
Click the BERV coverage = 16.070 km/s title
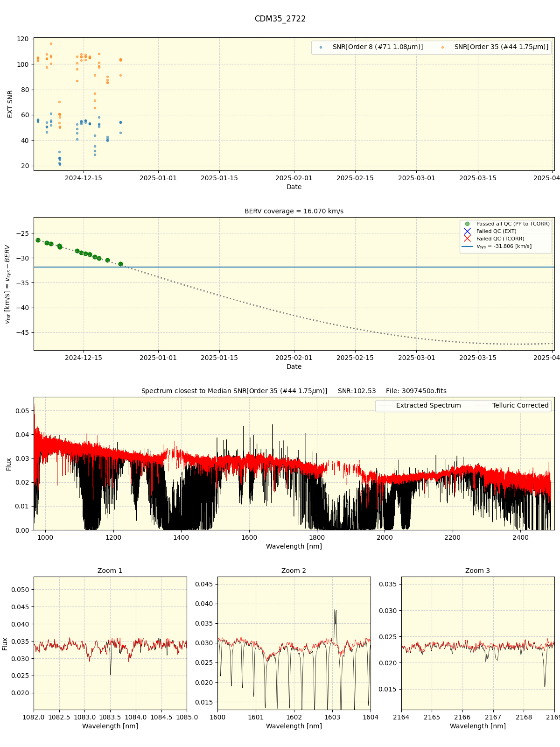[x=294, y=211]
